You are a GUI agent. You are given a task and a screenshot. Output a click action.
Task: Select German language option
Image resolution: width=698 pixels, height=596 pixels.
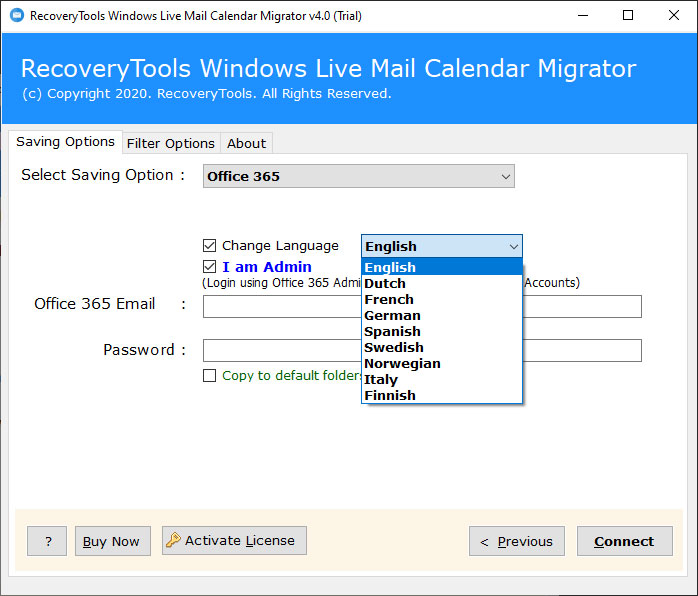click(442, 315)
